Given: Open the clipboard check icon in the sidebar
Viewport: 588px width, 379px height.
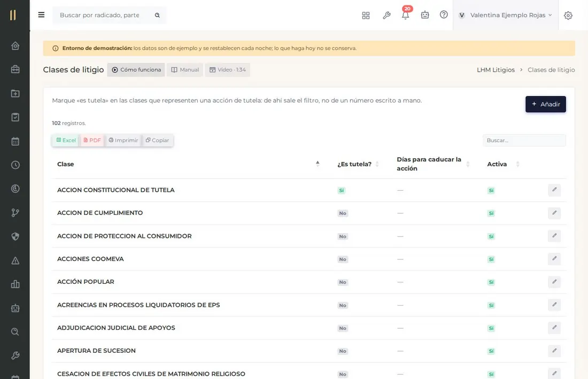Looking at the screenshot, I should tap(15, 118).
